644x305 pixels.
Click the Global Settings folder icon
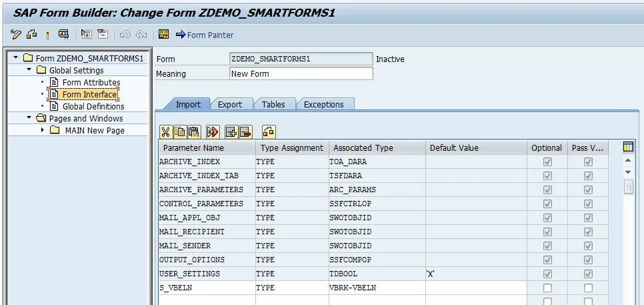pyautogui.click(x=41, y=70)
